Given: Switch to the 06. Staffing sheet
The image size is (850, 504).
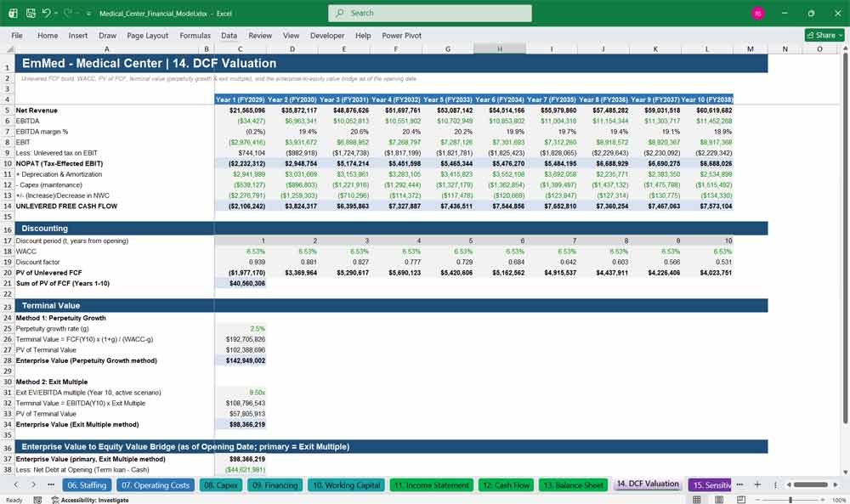Looking at the screenshot, I should coord(87,485).
